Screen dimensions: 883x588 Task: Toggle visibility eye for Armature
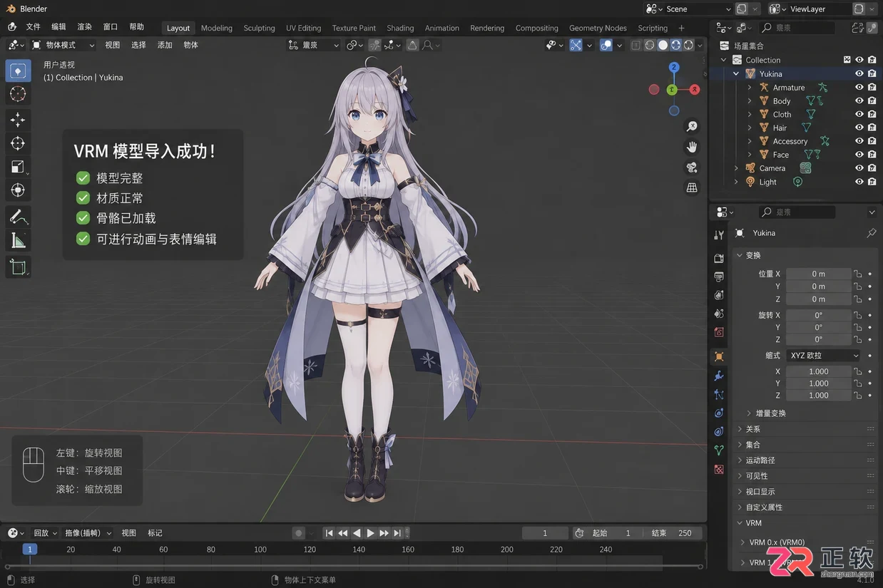(x=859, y=87)
